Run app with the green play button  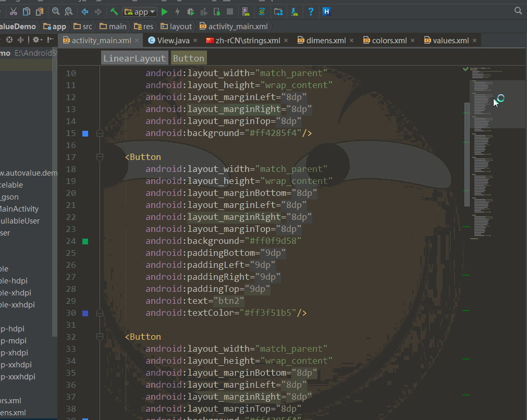click(x=164, y=12)
